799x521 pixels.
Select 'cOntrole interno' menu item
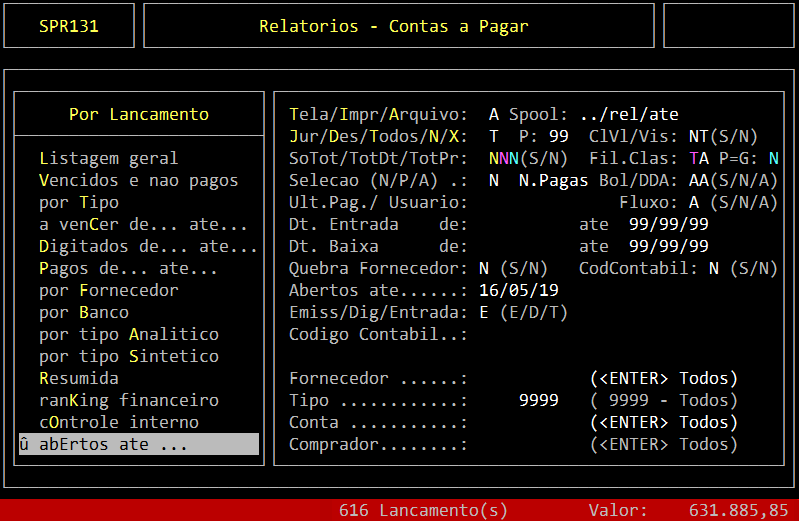118,422
